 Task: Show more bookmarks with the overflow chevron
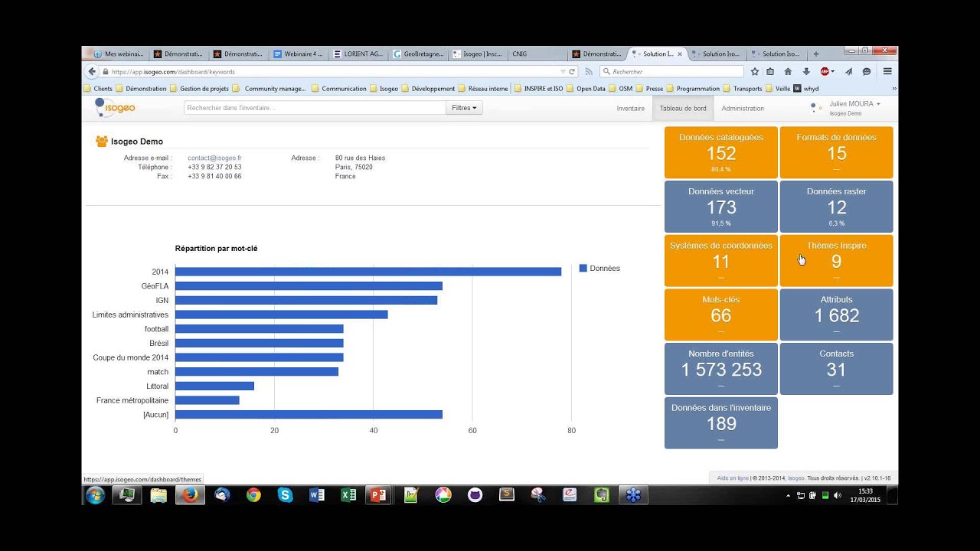tap(893, 89)
